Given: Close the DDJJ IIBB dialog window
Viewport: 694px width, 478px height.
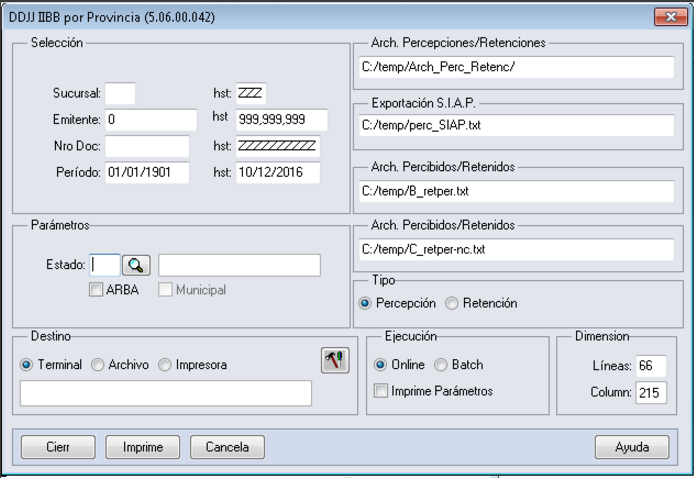Looking at the screenshot, I should [666, 17].
